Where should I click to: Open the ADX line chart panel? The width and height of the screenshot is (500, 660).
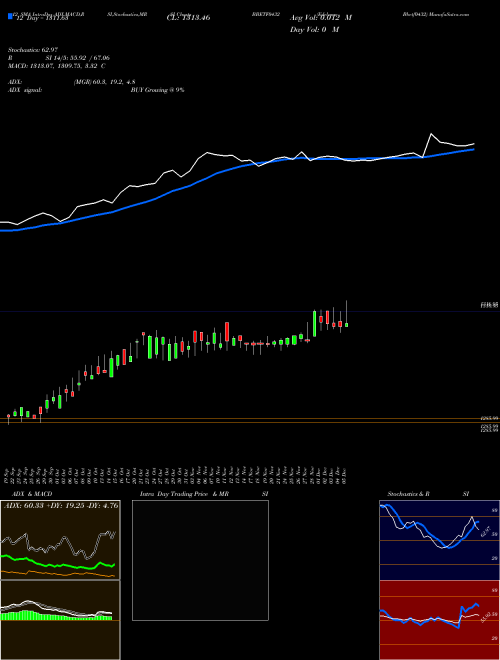click(x=60, y=540)
